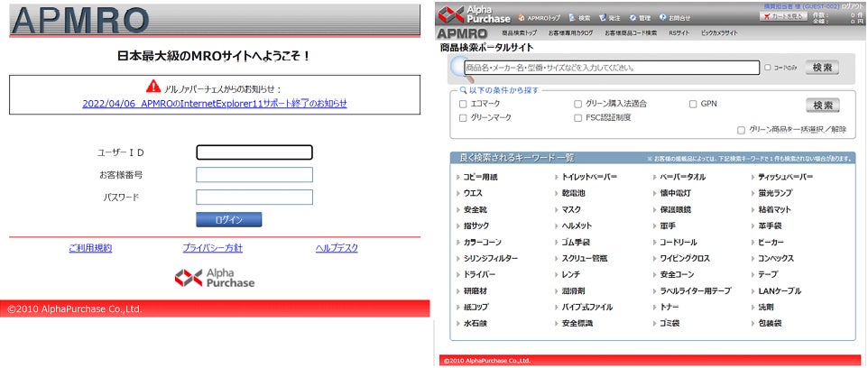Click the カートを見る cart button
The width and height of the screenshot is (868, 368).
783,16
